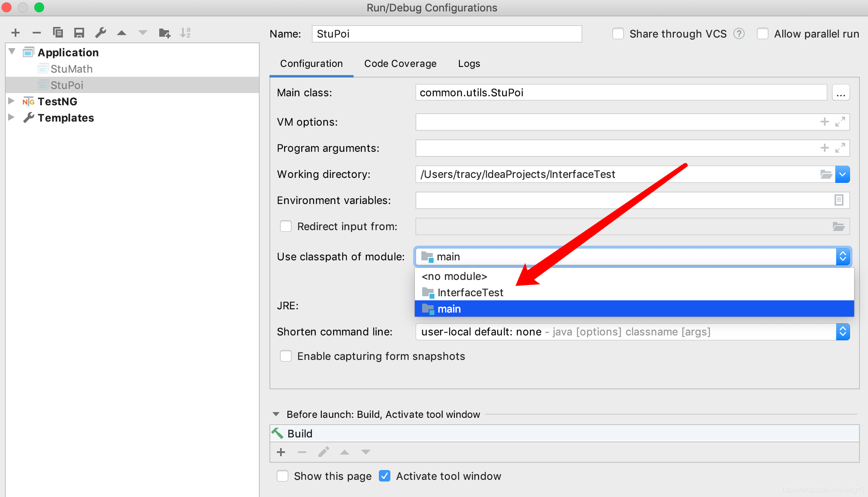Image resolution: width=868 pixels, height=497 pixels.
Task: Choose InterfaceTest module from the list
Action: pyautogui.click(x=634, y=293)
